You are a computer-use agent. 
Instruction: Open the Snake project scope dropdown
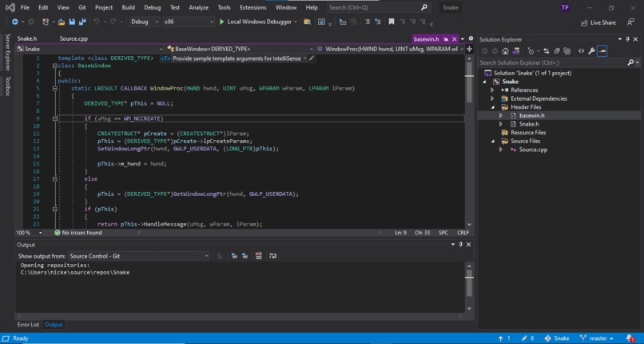tap(90, 49)
